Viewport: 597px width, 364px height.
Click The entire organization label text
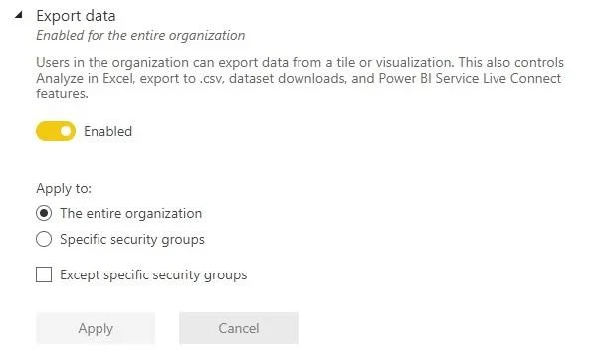pos(131,213)
